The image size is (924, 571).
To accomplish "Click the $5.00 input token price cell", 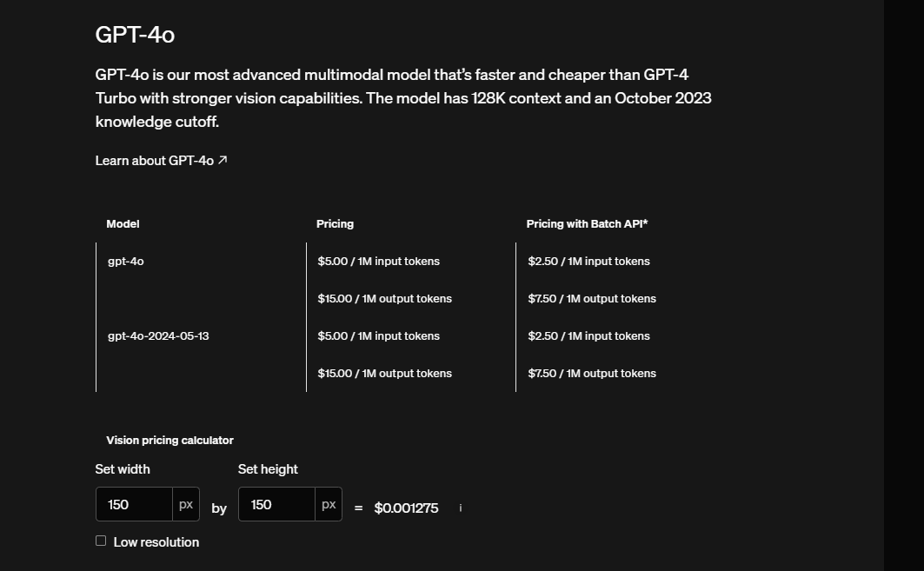I will 377,261.
